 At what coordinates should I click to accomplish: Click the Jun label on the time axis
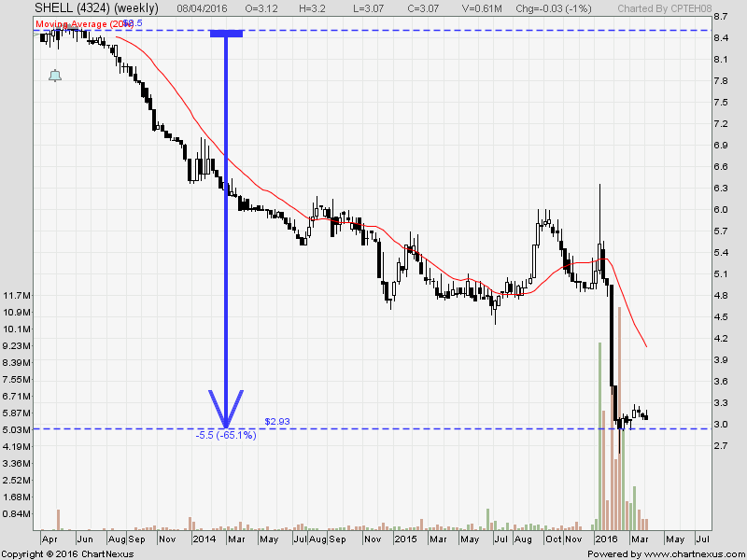click(85, 539)
